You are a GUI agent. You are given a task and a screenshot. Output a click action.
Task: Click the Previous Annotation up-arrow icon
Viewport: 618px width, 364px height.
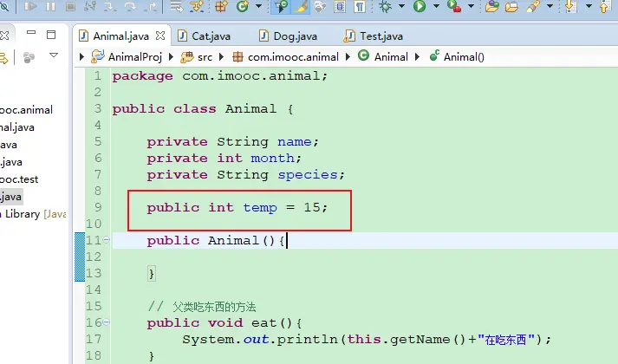click(605, 6)
